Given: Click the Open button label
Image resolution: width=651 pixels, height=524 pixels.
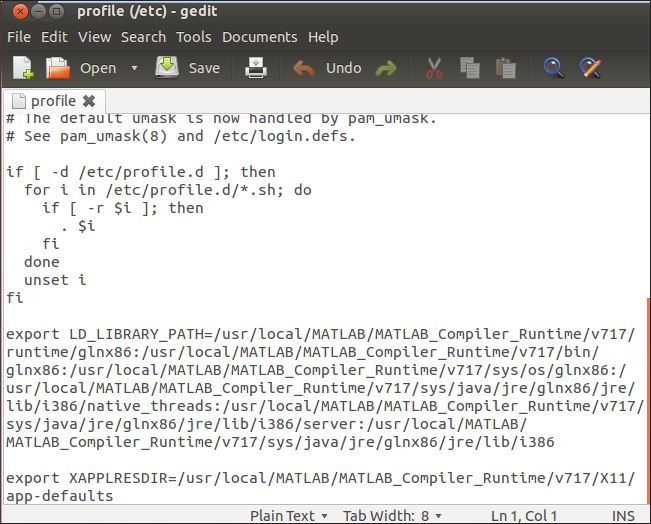Looking at the screenshot, I should (x=98, y=68).
